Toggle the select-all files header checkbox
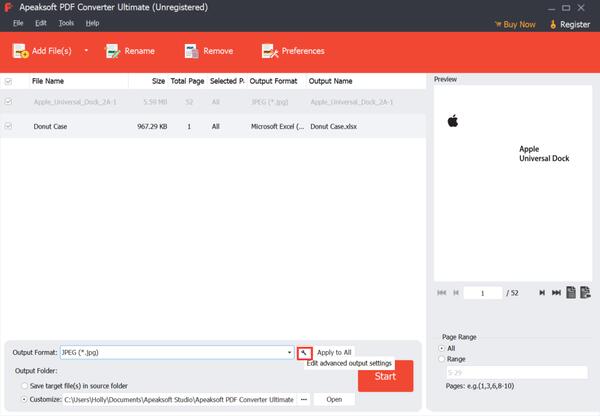600x416 pixels. pyautogui.click(x=9, y=81)
